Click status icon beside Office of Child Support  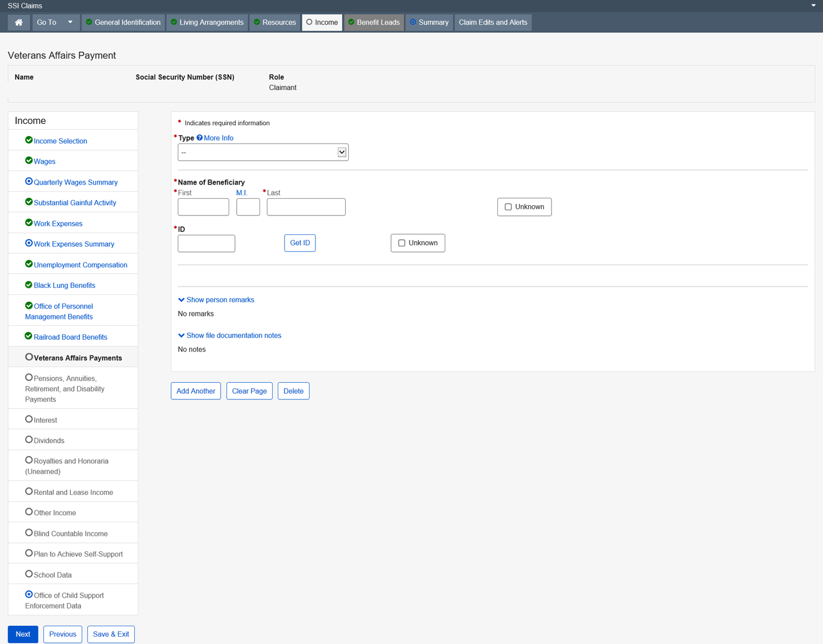(29, 595)
